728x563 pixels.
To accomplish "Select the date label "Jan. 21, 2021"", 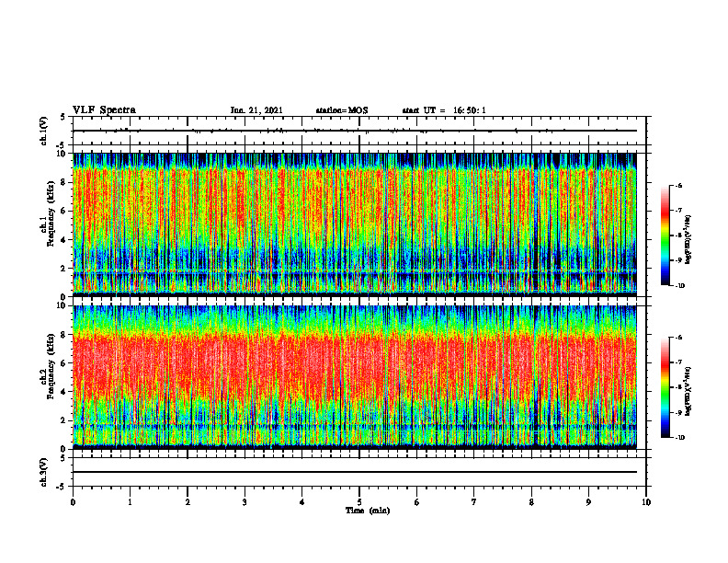I will coord(256,110).
